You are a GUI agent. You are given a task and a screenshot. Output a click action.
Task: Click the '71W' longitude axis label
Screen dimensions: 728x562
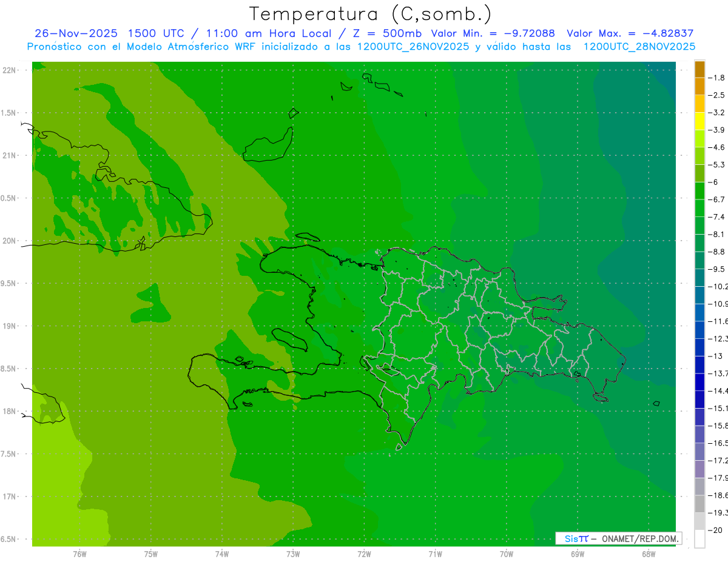(435, 554)
